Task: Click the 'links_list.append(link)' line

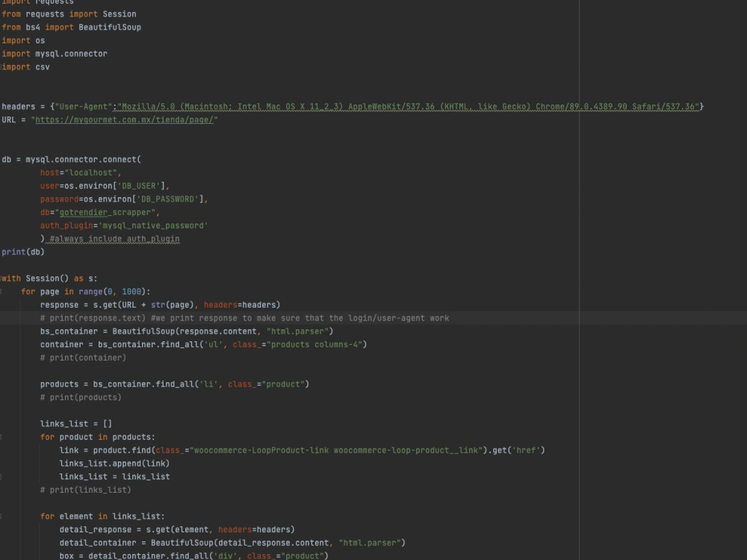Action: 114,464
